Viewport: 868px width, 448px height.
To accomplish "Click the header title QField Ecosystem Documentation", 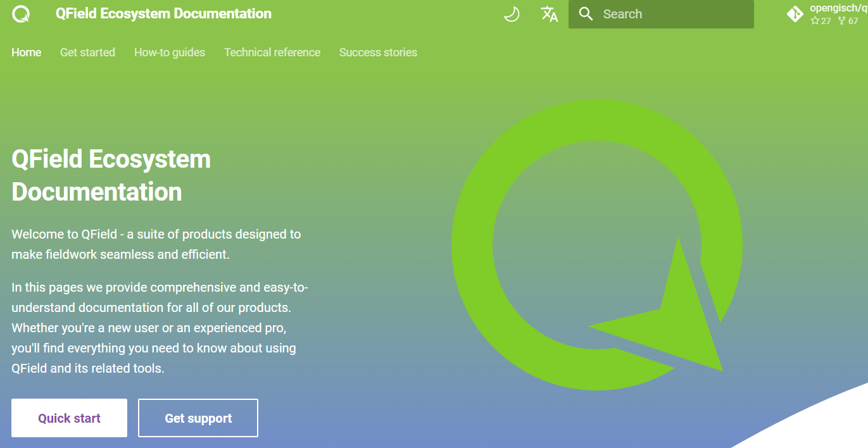I will point(163,14).
